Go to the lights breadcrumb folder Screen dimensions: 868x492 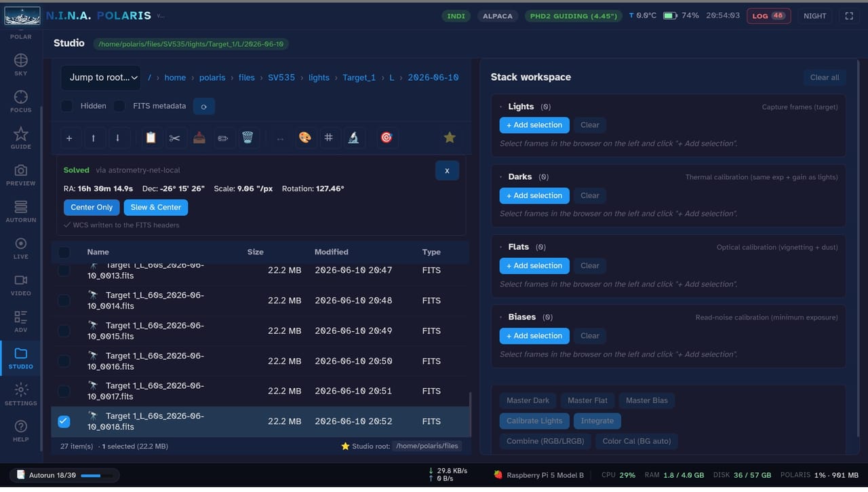[319, 77]
